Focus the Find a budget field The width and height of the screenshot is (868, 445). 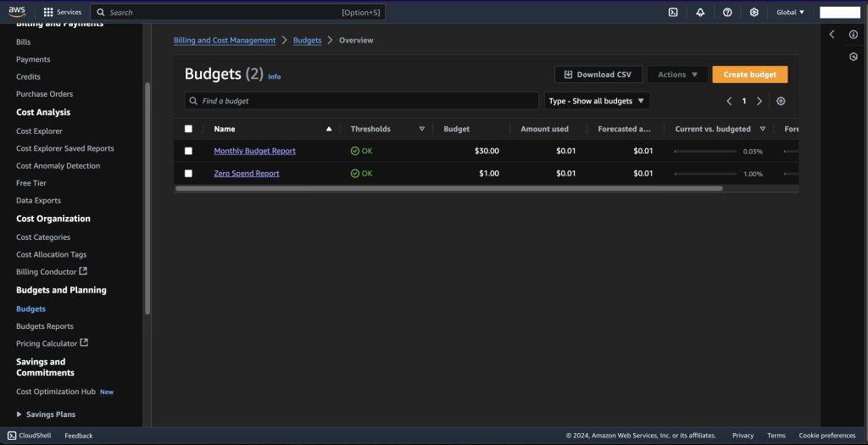coord(361,101)
